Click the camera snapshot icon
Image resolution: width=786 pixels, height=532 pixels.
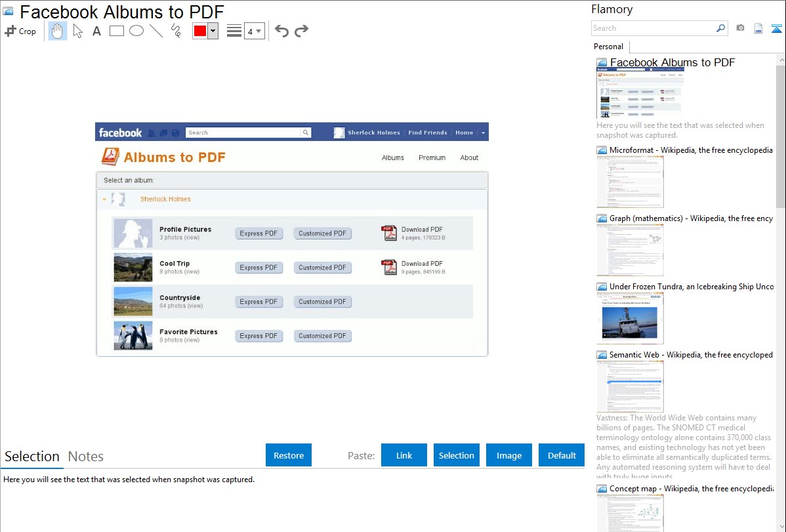tap(740, 28)
